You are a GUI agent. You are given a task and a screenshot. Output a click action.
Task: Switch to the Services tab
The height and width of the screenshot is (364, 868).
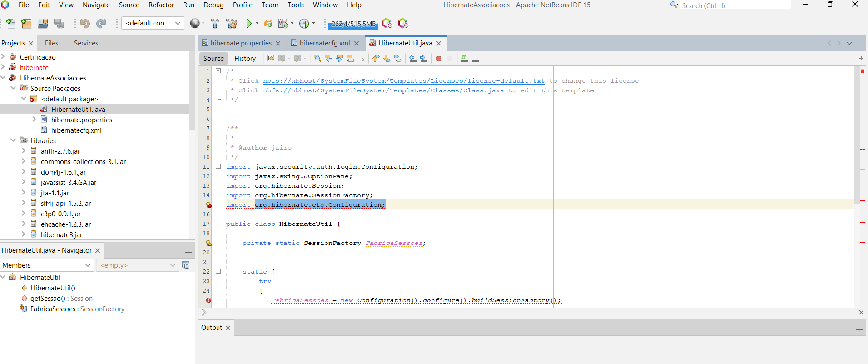click(86, 43)
